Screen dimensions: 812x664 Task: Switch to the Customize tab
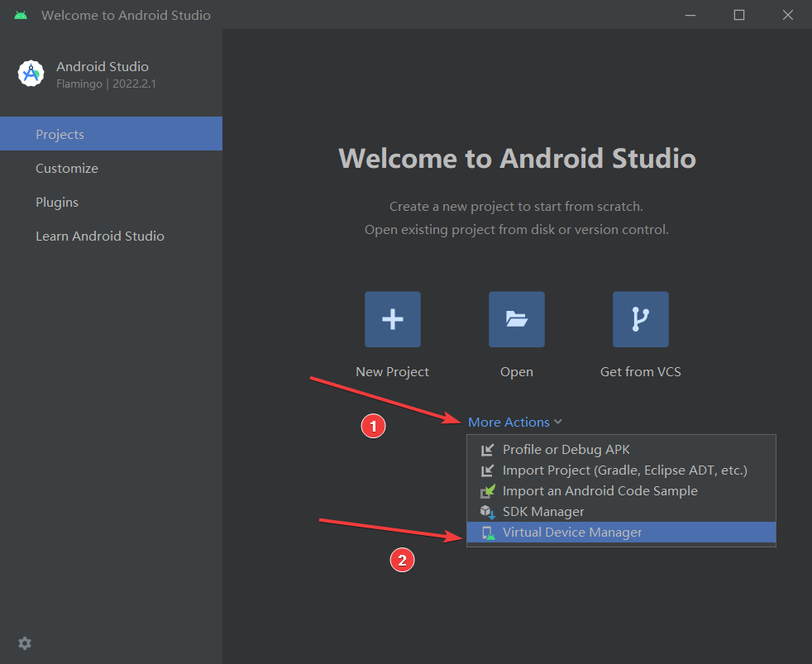click(x=112, y=169)
